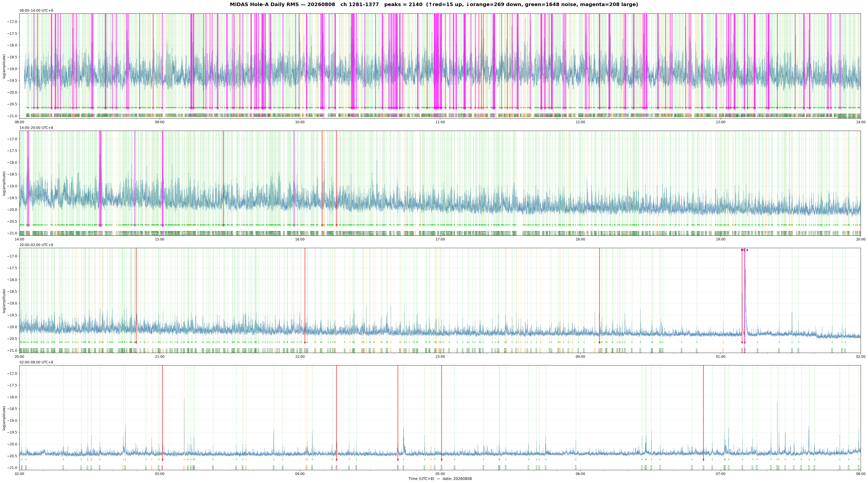The image size is (868, 483).
Task: Click the 15:00 tick label in the second panel
Action: click(x=160, y=239)
